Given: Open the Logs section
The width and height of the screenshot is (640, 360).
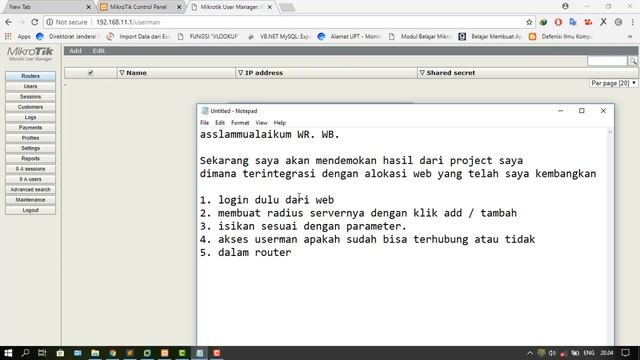Looking at the screenshot, I should tap(30, 117).
